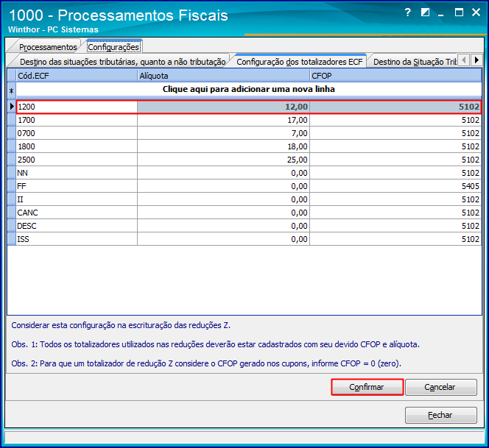Click to add a new line row
Image resolution: width=489 pixels, height=448 pixels.
pos(249,89)
